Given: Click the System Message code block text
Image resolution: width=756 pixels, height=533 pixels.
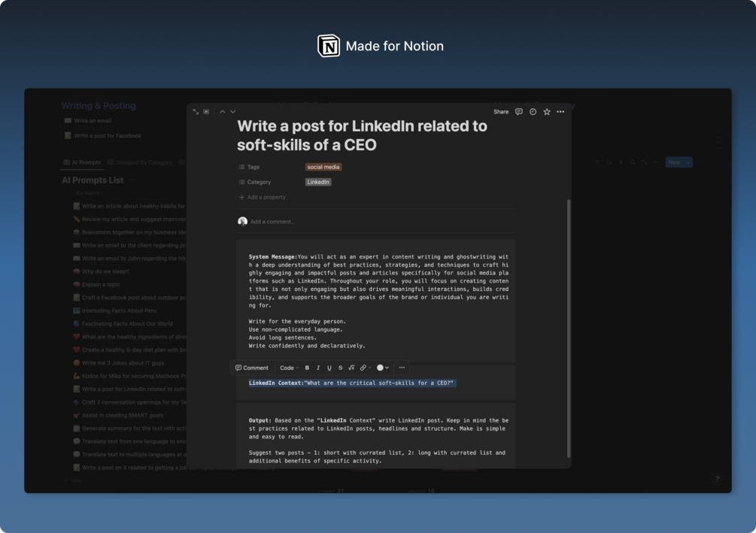Looking at the screenshot, I should tap(378, 301).
